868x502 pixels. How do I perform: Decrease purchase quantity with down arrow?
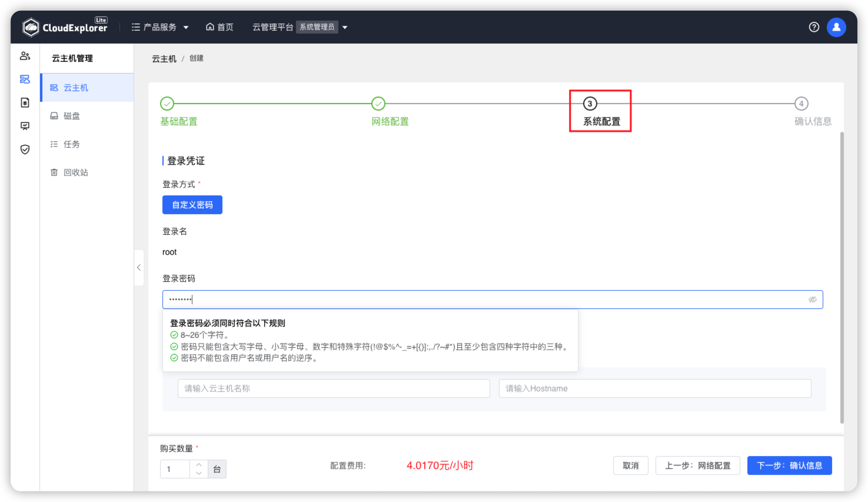click(199, 473)
